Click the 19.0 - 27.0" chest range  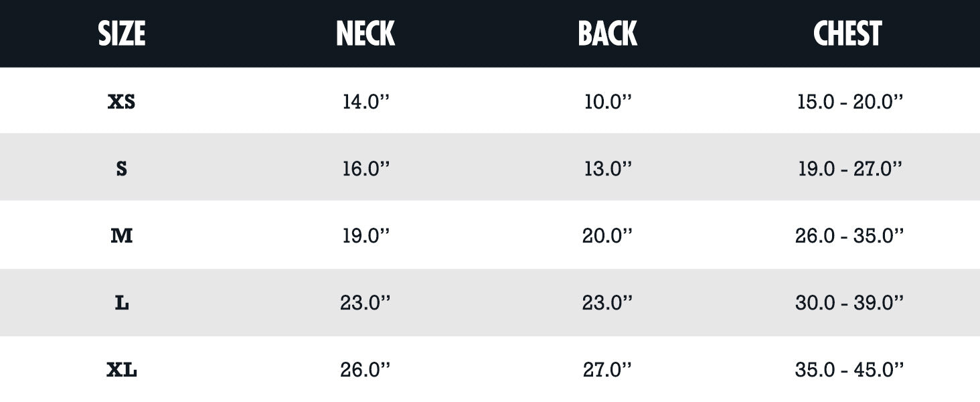(849, 169)
